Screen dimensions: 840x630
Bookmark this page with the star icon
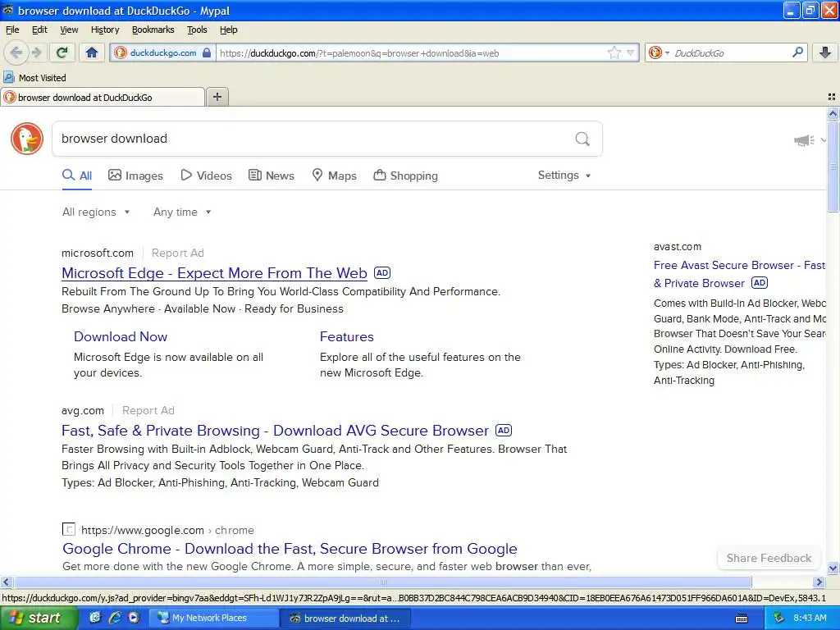pyautogui.click(x=614, y=52)
